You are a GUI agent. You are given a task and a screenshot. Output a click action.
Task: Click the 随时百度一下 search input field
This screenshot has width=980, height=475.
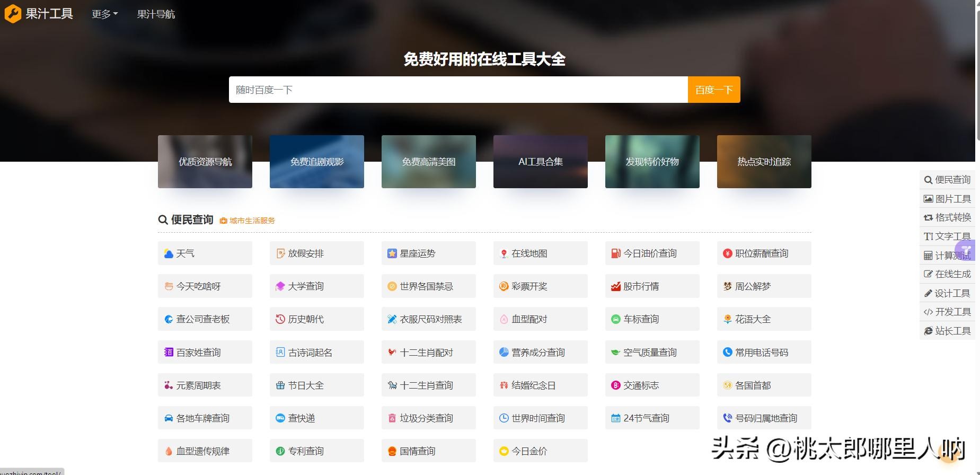(458, 90)
